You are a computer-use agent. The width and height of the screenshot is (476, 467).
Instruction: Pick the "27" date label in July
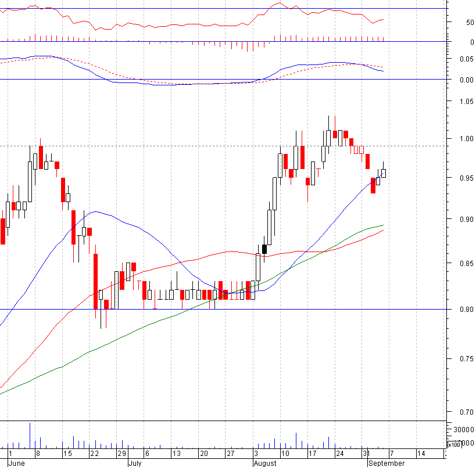230,454
